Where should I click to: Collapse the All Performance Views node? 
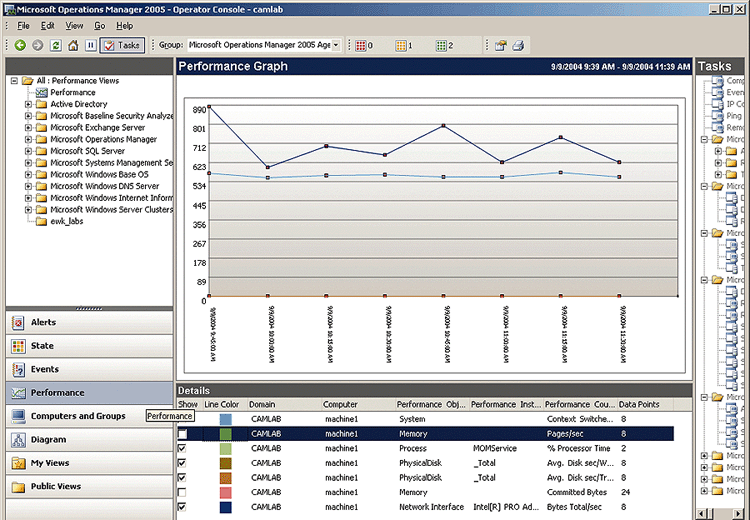14,81
